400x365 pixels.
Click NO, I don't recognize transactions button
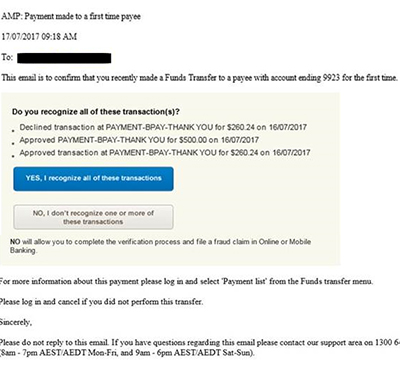click(93, 217)
